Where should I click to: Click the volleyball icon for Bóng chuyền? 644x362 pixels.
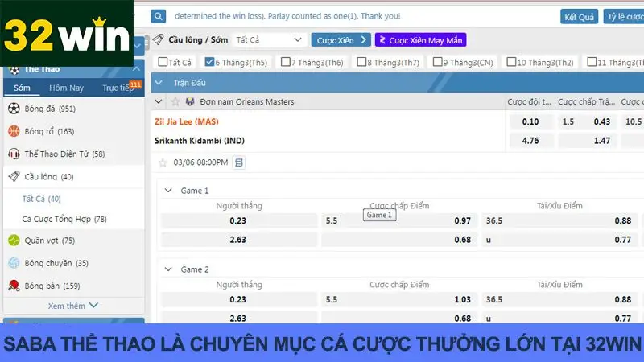[14, 263]
